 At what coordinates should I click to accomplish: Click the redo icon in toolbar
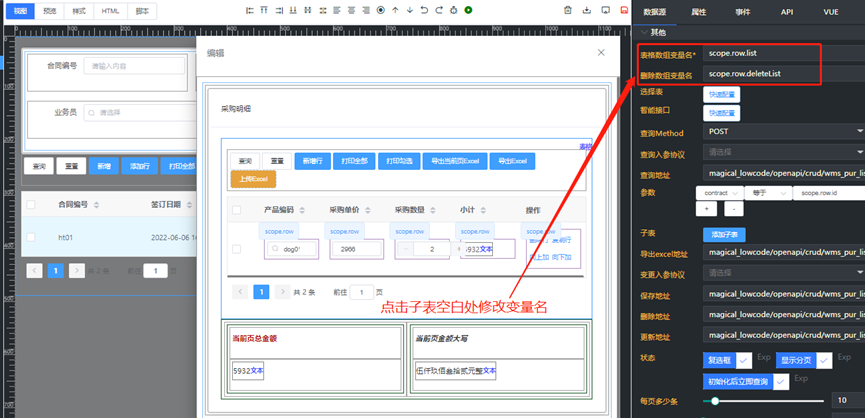click(439, 10)
